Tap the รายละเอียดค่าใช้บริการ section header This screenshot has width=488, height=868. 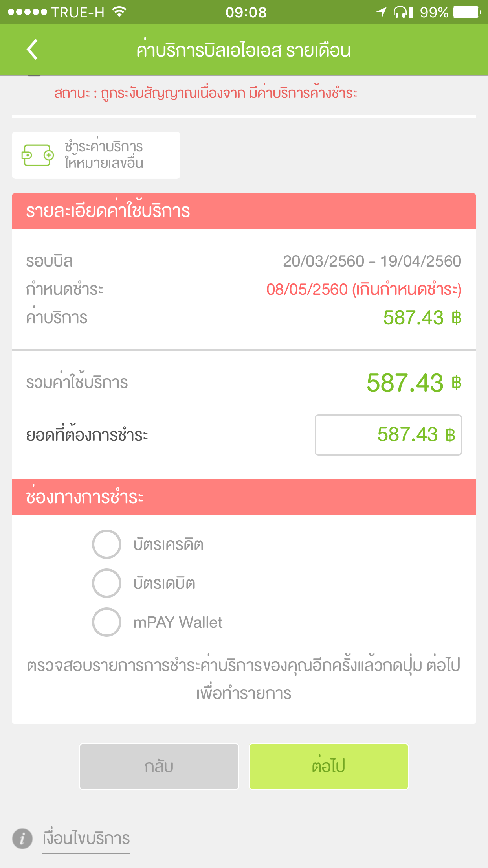pos(244,211)
